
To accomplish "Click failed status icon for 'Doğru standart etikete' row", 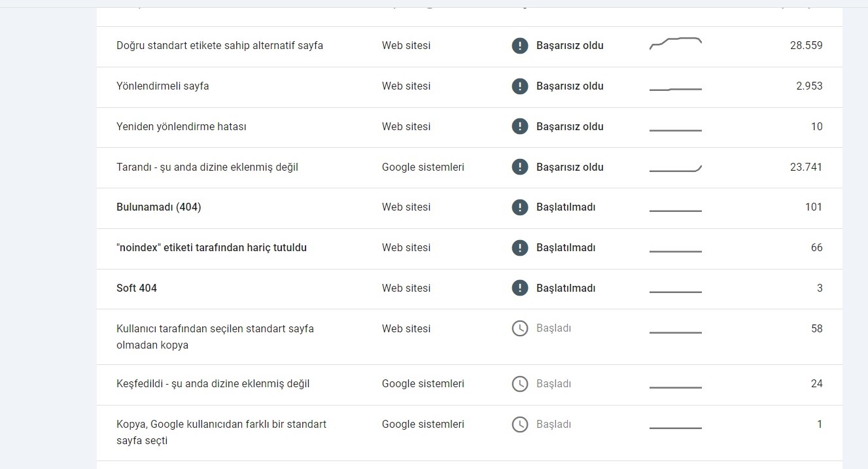I will [x=519, y=46].
